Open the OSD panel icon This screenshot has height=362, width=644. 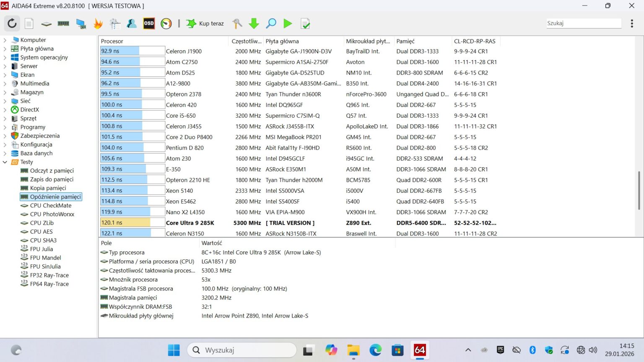149,23
